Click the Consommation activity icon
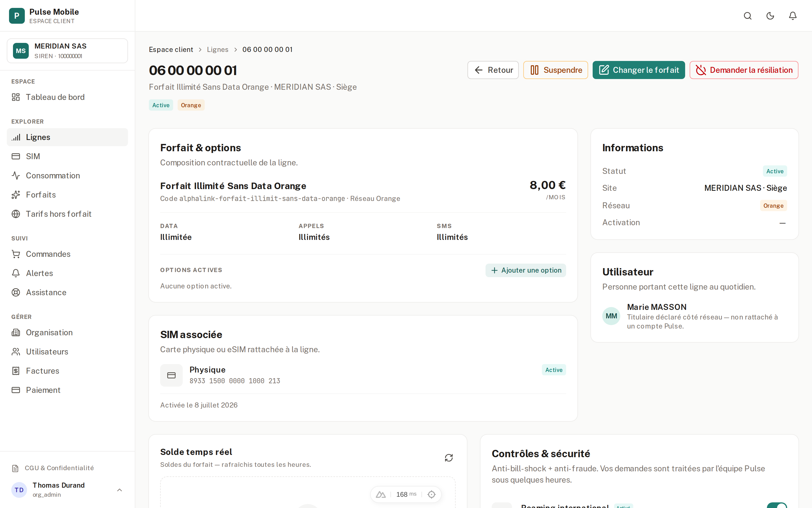The image size is (812, 508). click(x=16, y=175)
